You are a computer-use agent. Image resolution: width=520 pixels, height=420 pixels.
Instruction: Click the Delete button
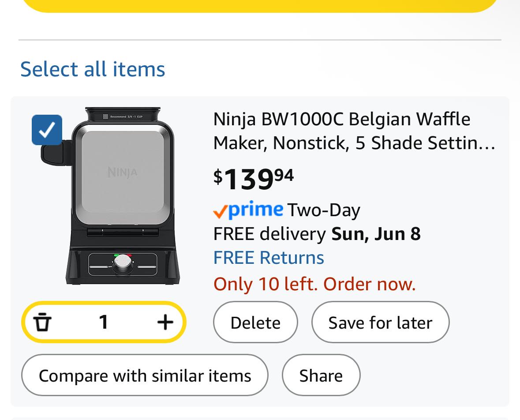255,322
